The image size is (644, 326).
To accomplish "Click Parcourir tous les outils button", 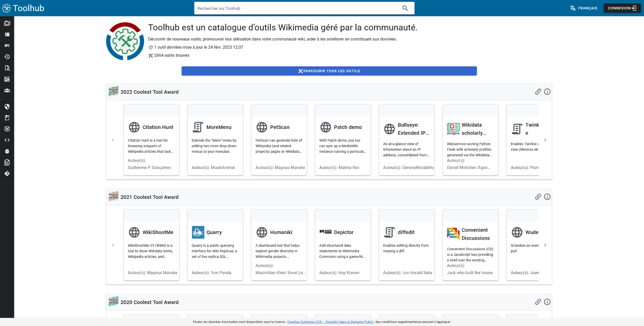I will click(329, 71).
